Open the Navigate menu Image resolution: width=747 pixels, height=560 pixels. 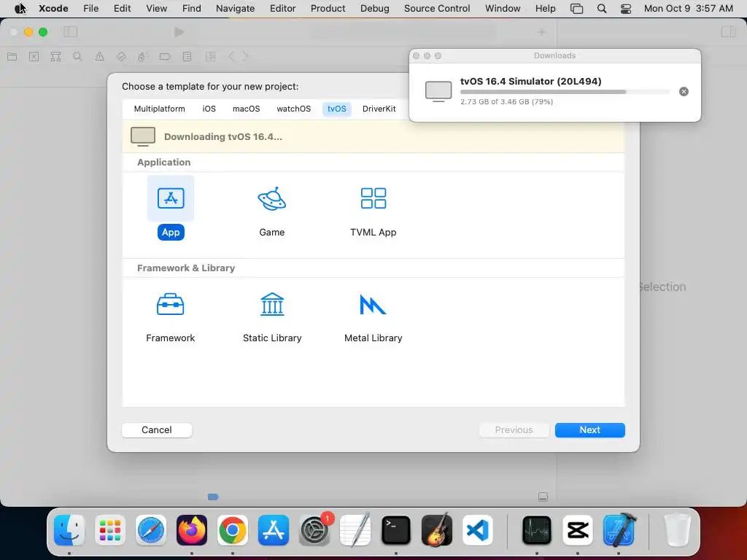click(x=236, y=8)
